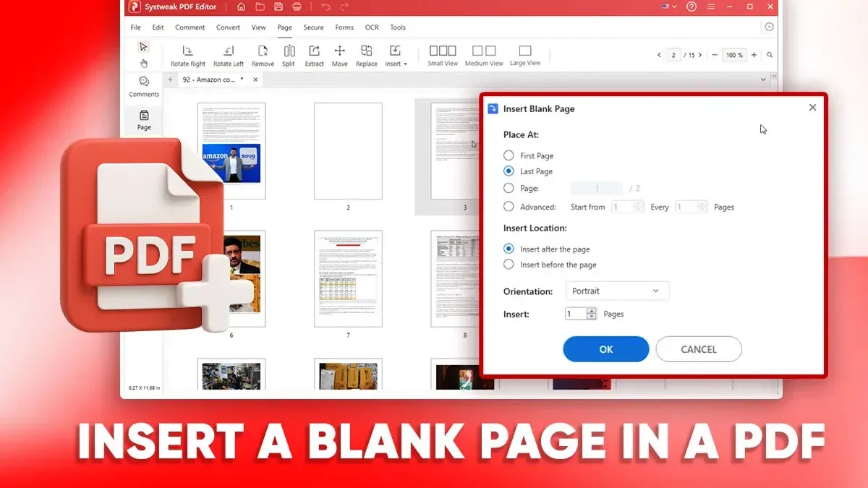The height and width of the screenshot is (488, 868).
Task: Switch to Large View thumbnails
Action: point(525,56)
